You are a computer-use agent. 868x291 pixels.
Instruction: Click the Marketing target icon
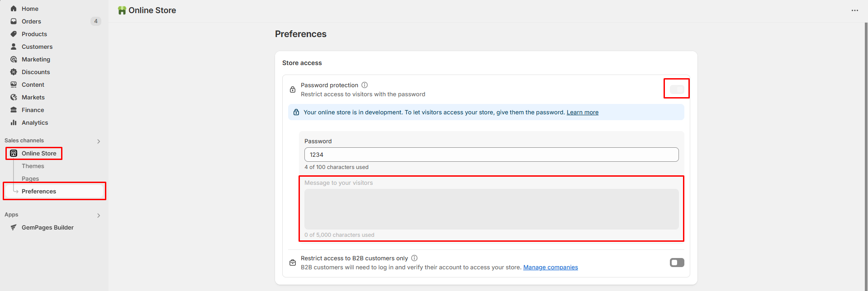[x=14, y=59]
